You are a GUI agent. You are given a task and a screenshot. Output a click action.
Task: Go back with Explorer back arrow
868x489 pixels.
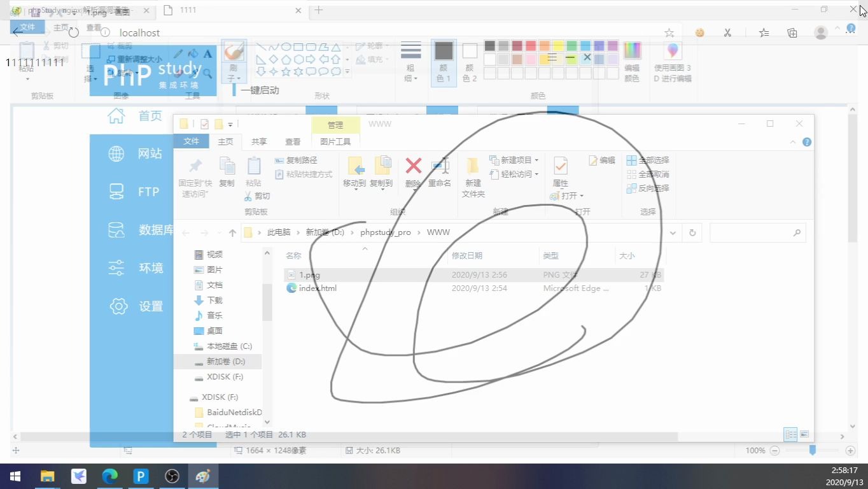point(186,233)
